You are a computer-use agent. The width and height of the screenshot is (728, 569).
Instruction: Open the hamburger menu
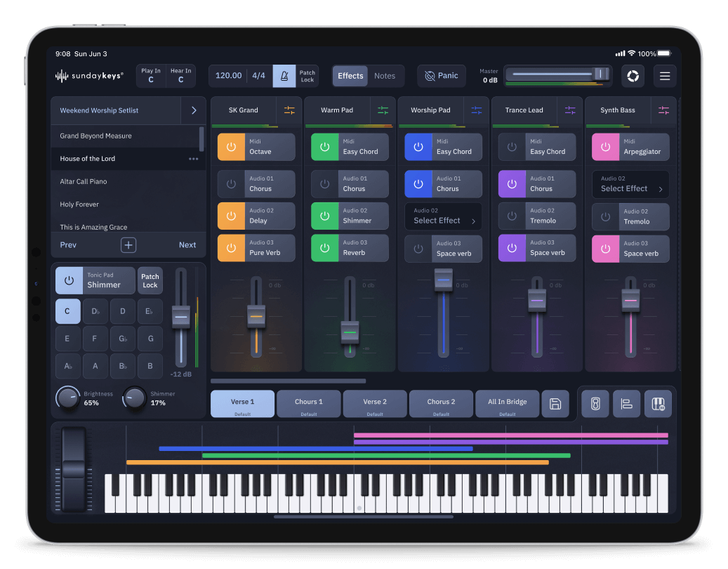[665, 76]
